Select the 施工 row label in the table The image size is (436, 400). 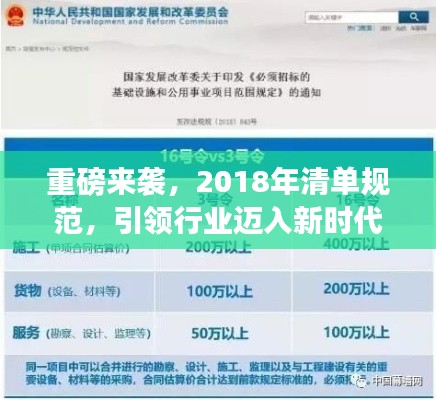[x=71, y=248]
